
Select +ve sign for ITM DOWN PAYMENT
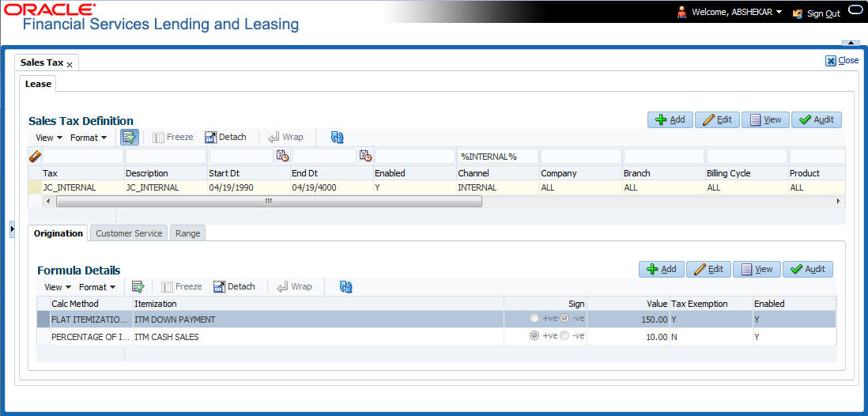click(534, 319)
